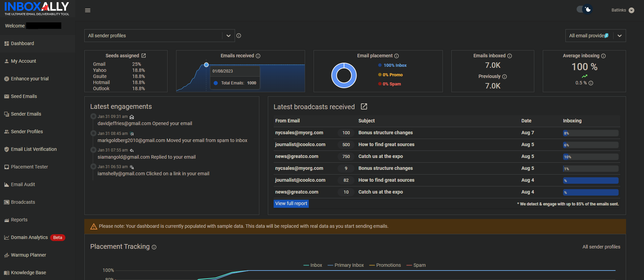
Task: Open Domain Analytics Beta
Action: (38, 237)
